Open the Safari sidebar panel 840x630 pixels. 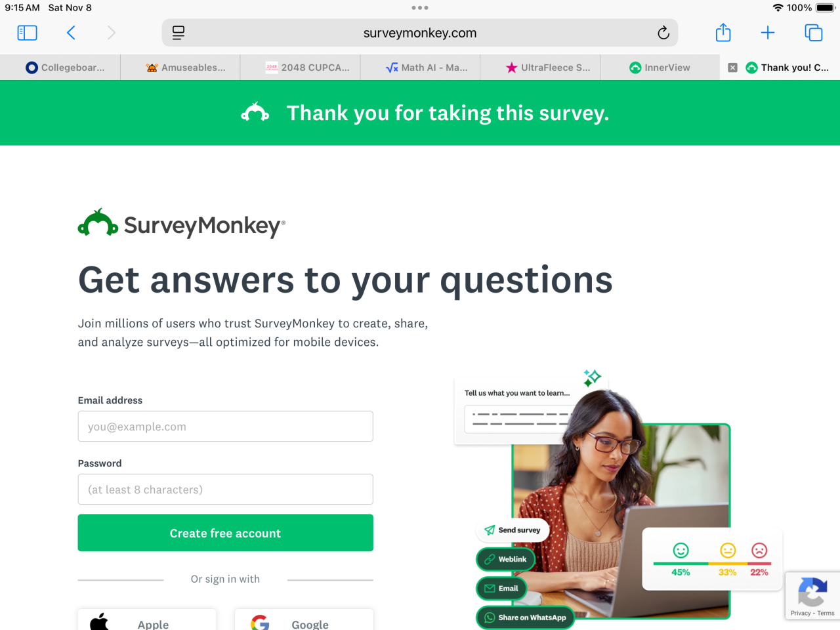[x=27, y=33]
